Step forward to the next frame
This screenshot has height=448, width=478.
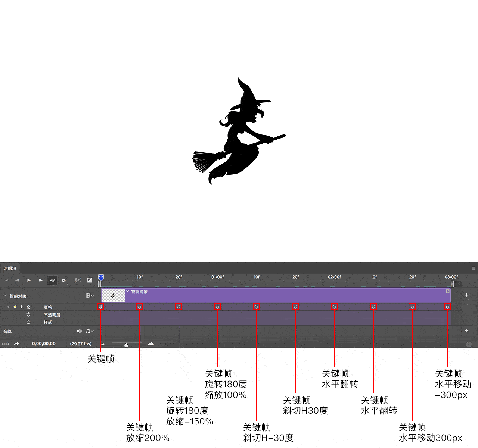coord(40,280)
